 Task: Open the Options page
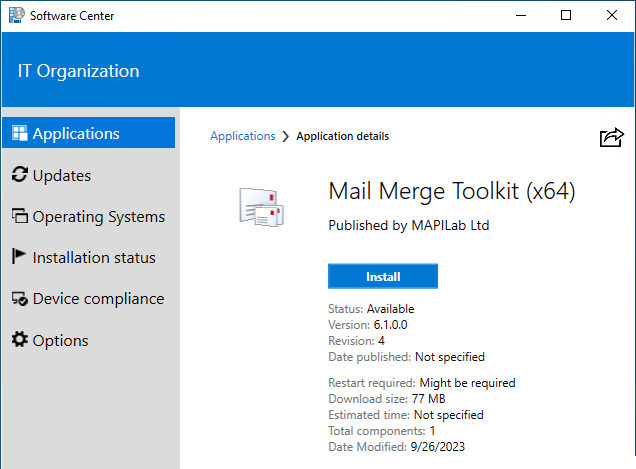(x=50, y=340)
